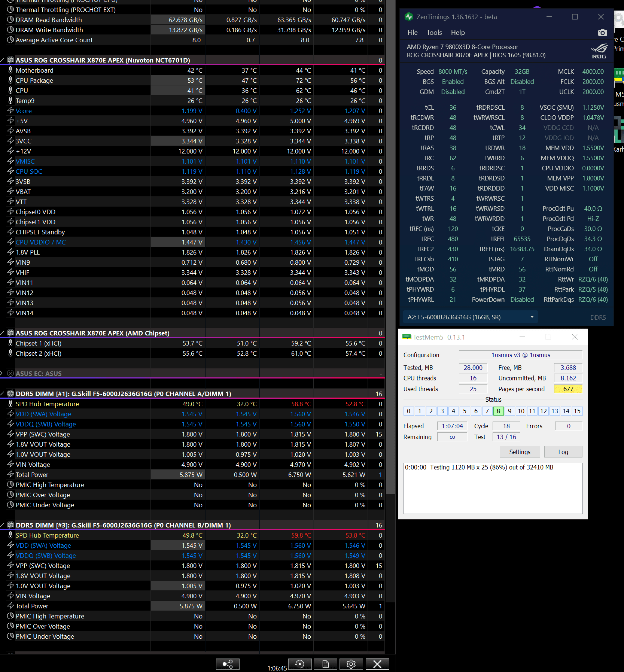Click the thermometer icon beside Chipset 2 (xHCI)
Viewport: 624px width, 672px height.
coord(10,353)
